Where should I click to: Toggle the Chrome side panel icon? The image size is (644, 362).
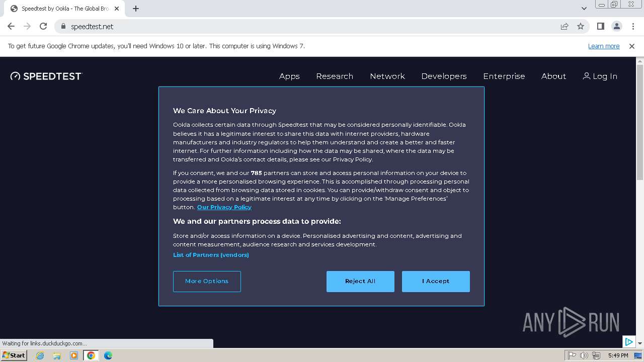(x=600, y=26)
